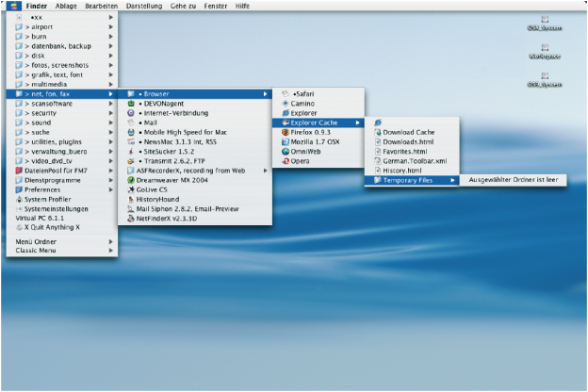
Task: Click the Mail app icon
Action: click(131, 122)
